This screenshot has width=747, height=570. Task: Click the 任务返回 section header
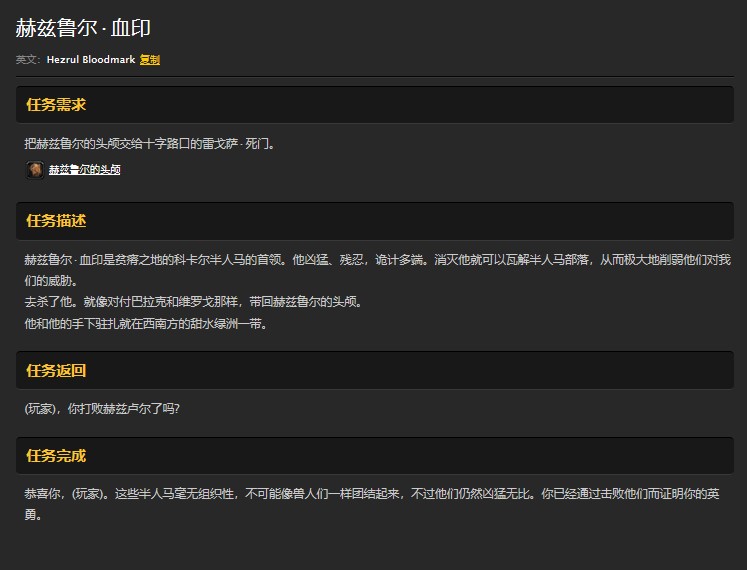tap(56, 370)
